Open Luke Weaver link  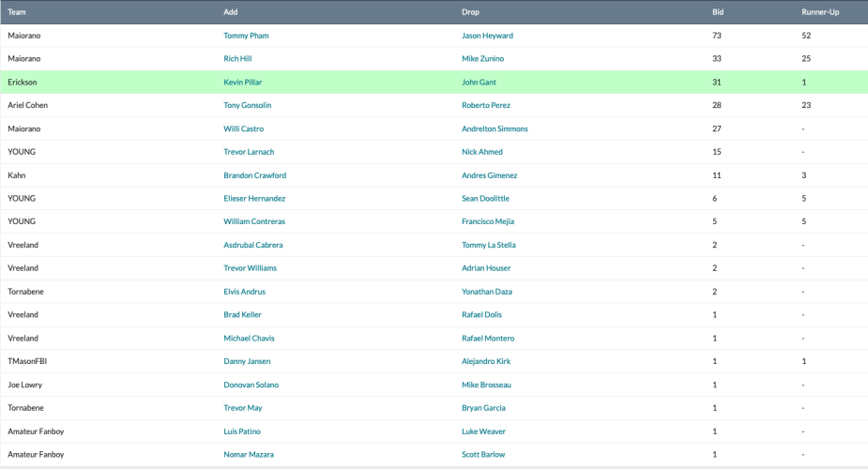(483, 431)
